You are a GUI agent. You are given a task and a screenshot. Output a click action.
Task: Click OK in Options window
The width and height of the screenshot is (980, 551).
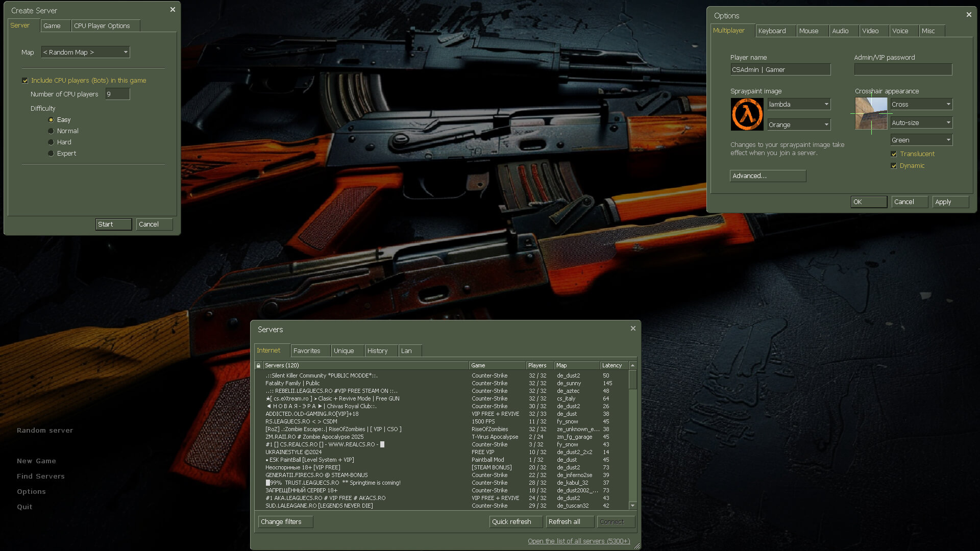[x=869, y=202]
